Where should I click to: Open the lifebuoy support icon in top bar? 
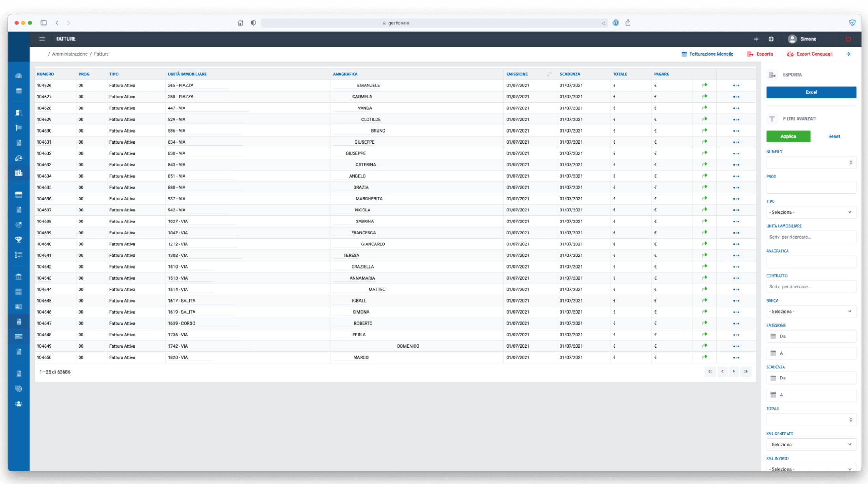(x=771, y=39)
